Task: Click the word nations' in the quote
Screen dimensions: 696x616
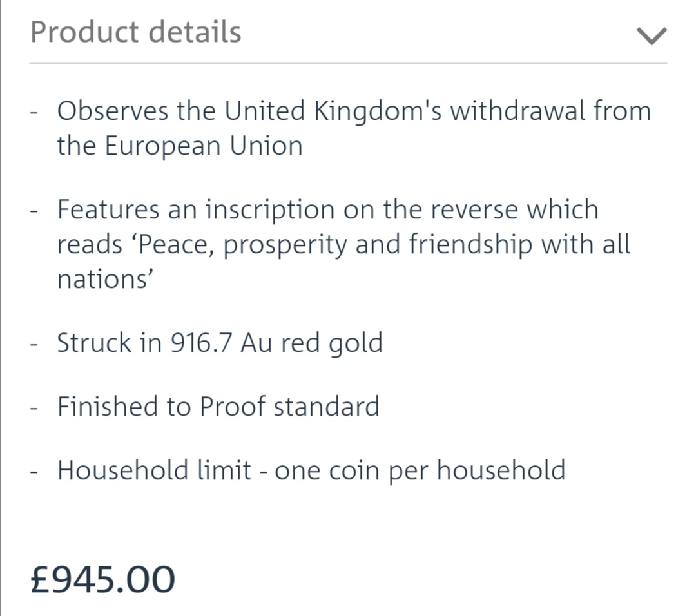Action: 105,280
